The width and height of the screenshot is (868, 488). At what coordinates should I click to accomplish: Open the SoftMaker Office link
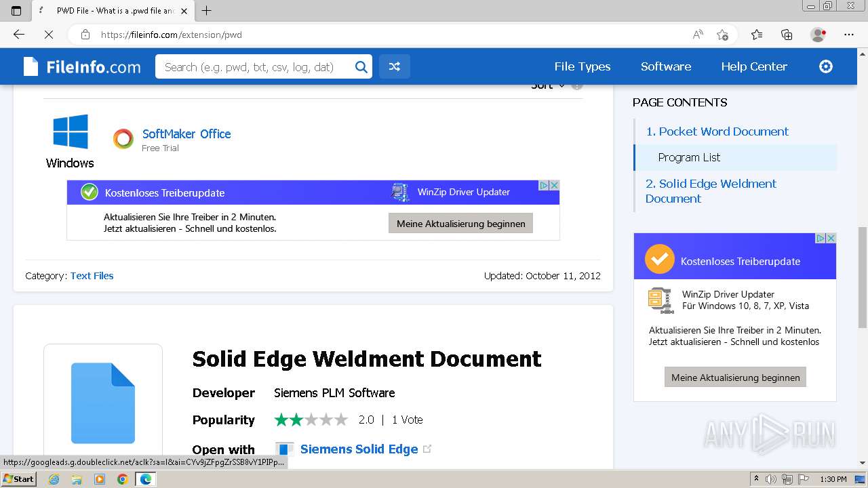pyautogui.click(x=186, y=134)
